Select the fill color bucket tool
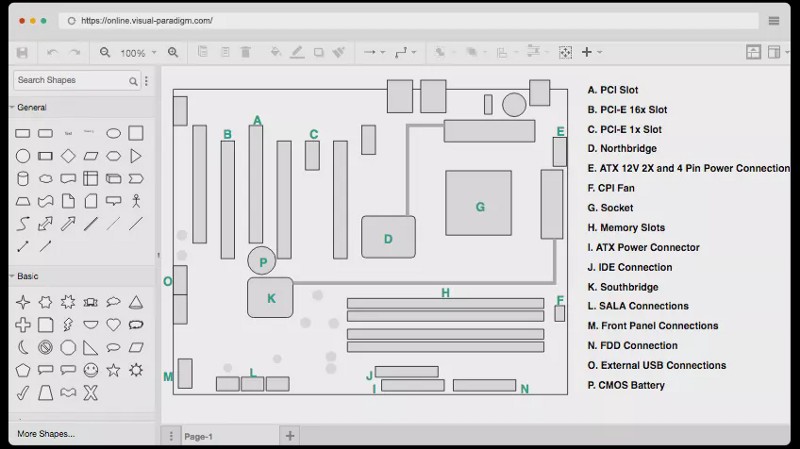 pyautogui.click(x=276, y=52)
